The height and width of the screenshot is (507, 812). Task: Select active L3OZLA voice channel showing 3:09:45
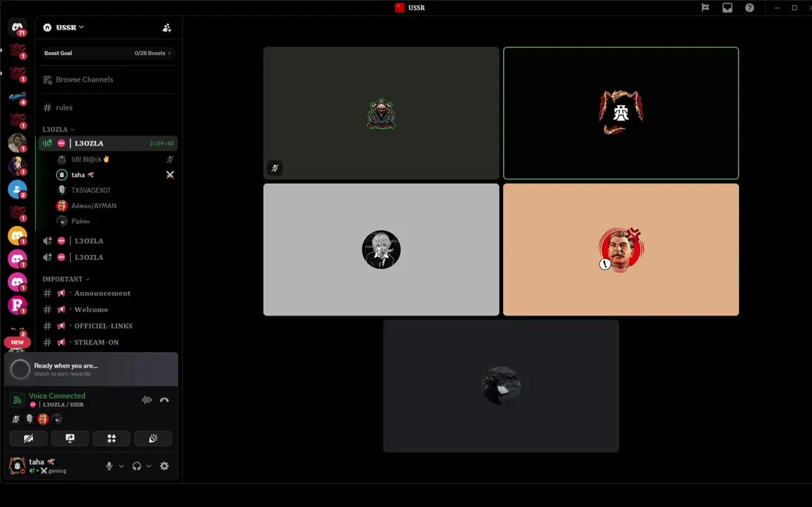coord(108,143)
